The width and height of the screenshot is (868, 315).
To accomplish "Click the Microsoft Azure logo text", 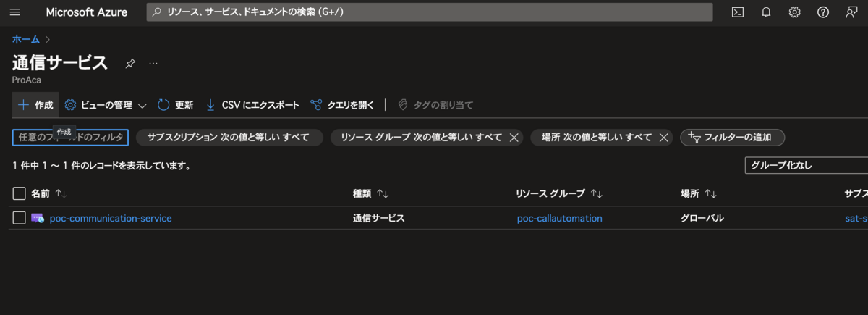I will click(87, 12).
